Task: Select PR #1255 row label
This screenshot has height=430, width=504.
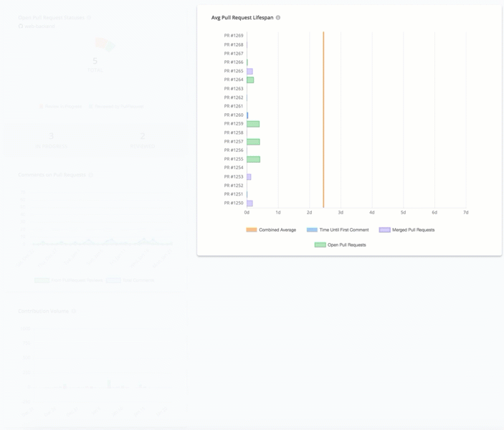Action: tap(234, 159)
